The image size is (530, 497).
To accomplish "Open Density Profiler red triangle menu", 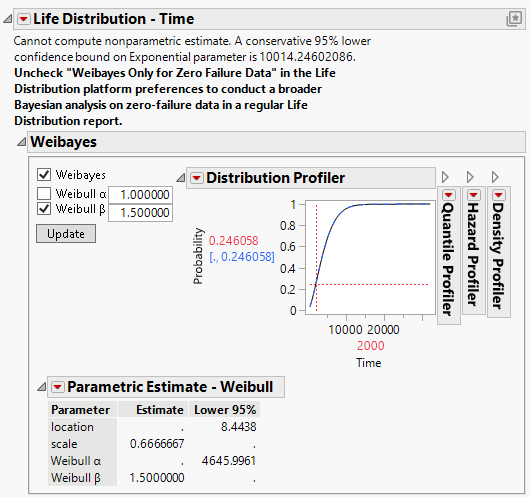I will pyautogui.click(x=499, y=195).
